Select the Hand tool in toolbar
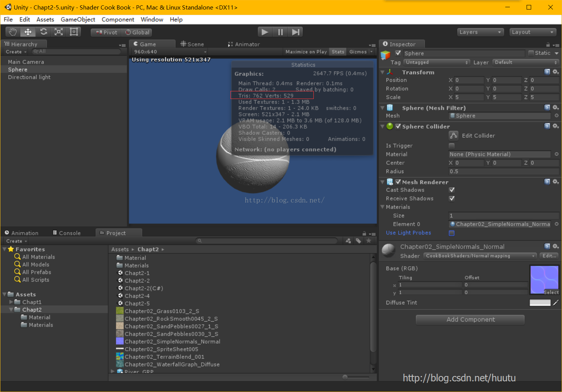The height and width of the screenshot is (392, 562). pyautogui.click(x=13, y=32)
